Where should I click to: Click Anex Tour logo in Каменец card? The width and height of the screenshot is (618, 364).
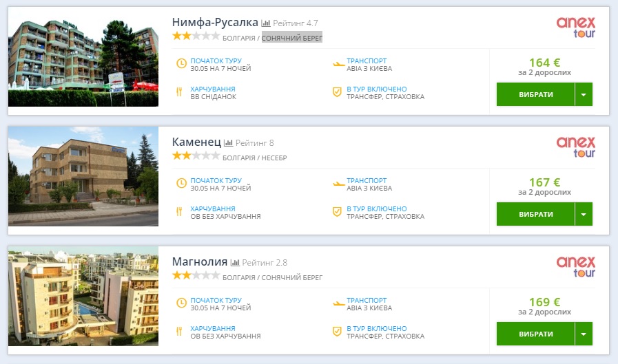pos(575,147)
